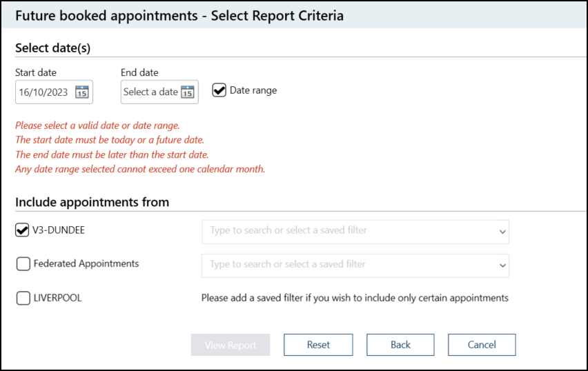Tick the LIVERPOOL checkbox

23,298
